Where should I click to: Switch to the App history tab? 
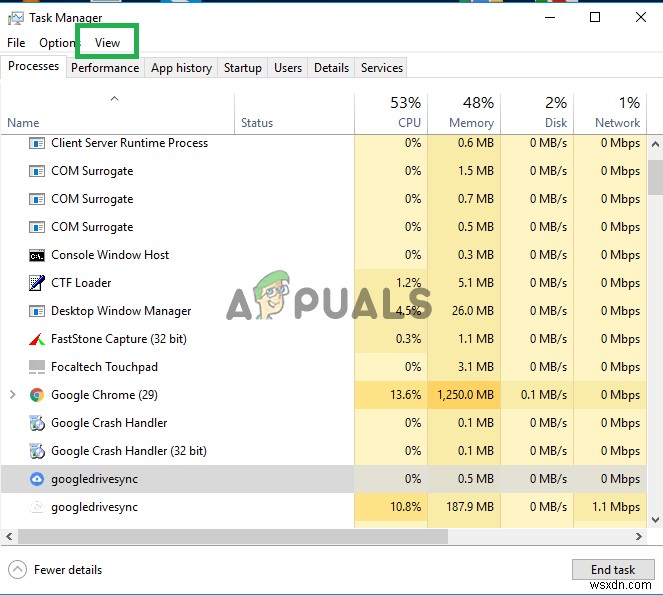click(x=181, y=68)
